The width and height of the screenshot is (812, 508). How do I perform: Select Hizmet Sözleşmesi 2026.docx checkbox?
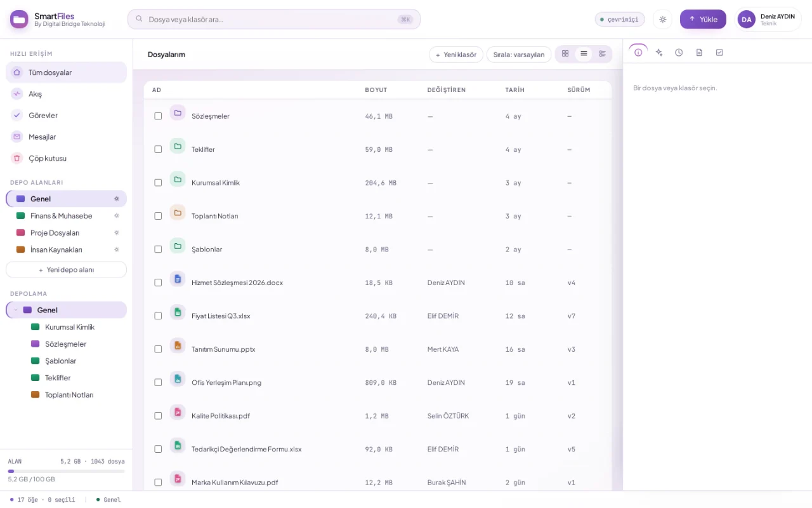coord(158,283)
